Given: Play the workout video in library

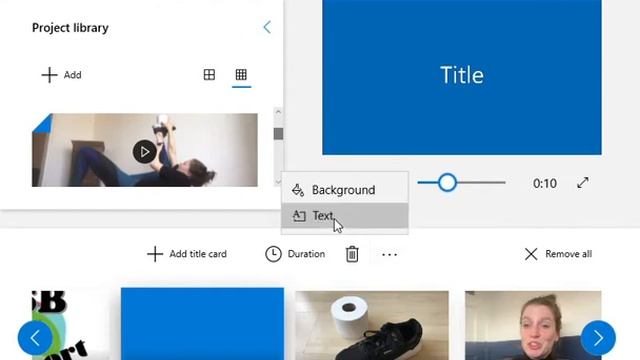Looking at the screenshot, I should tap(144, 152).
